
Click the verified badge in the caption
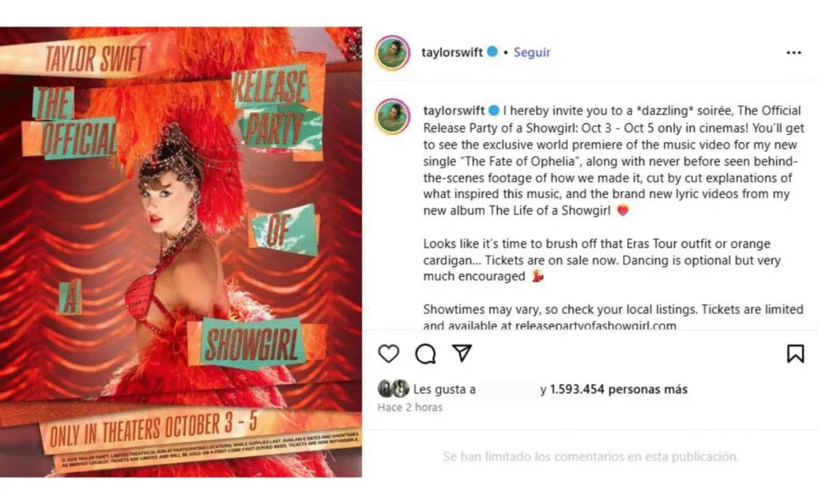(494, 110)
